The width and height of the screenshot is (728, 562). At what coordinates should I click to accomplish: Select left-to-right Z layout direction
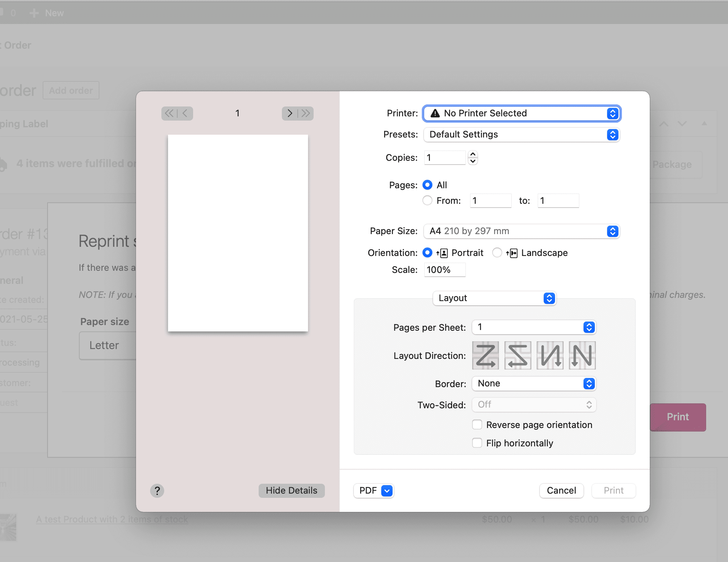[486, 355]
